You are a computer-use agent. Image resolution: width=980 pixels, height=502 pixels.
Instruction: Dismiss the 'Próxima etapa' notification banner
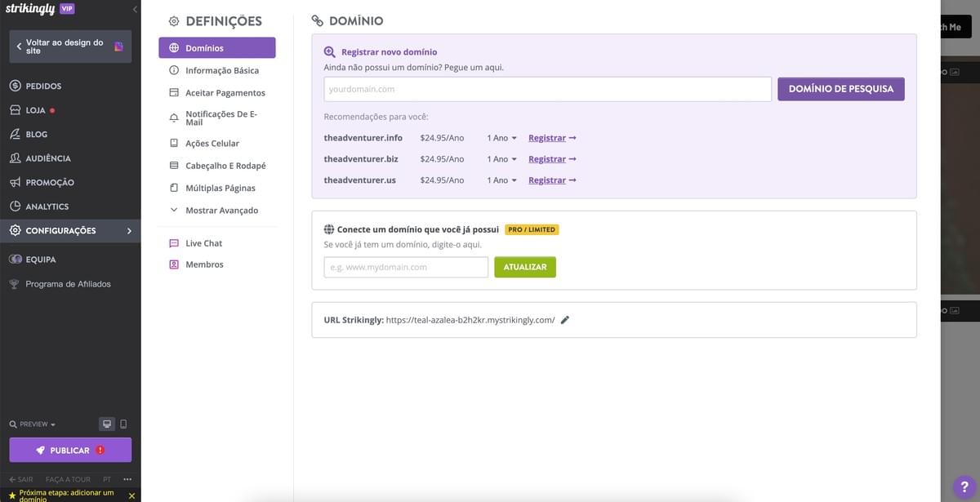pyautogui.click(x=131, y=495)
